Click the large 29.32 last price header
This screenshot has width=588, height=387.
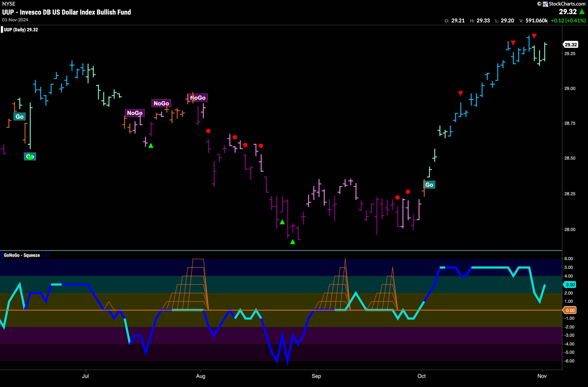pyautogui.click(x=568, y=12)
